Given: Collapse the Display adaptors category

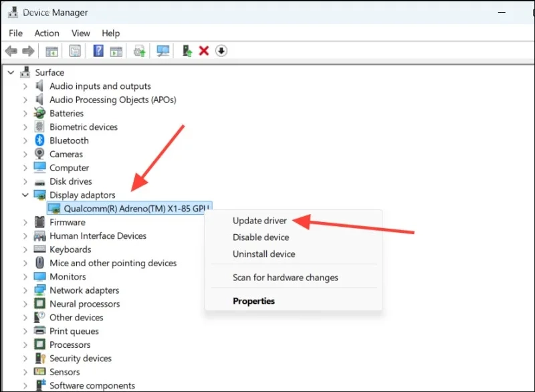Looking at the screenshot, I should [25, 195].
